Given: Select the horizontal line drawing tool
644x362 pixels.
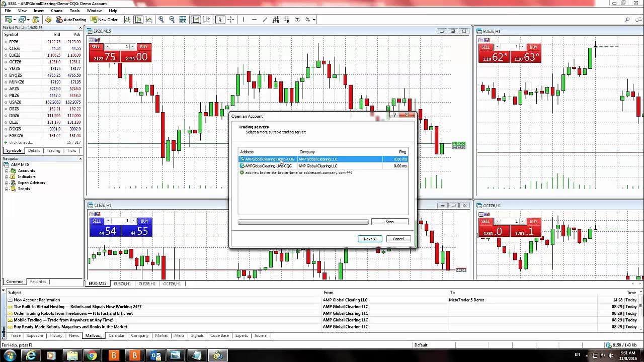Looking at the screenshot, I should click(x=254, y=20).
